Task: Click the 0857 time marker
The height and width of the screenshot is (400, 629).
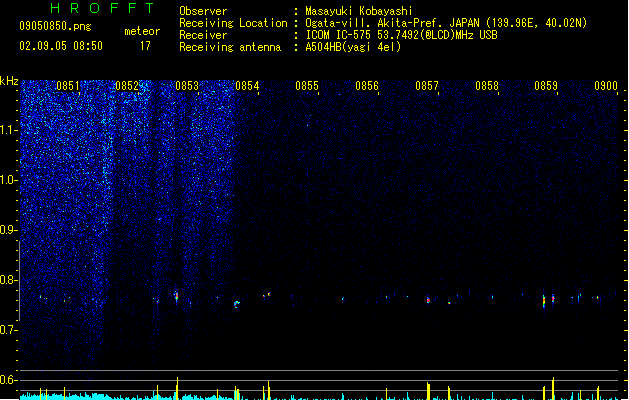Action: (427, 86)
